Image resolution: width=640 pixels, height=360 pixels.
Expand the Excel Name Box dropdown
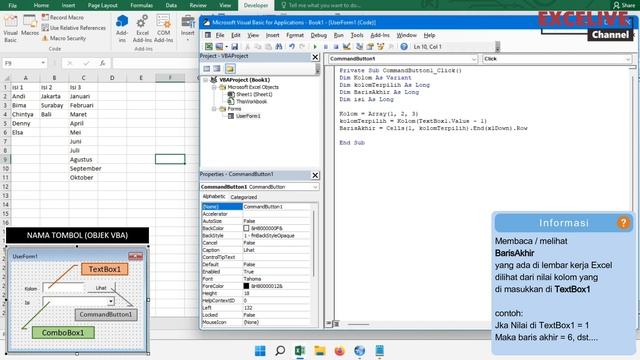point(43,63)
